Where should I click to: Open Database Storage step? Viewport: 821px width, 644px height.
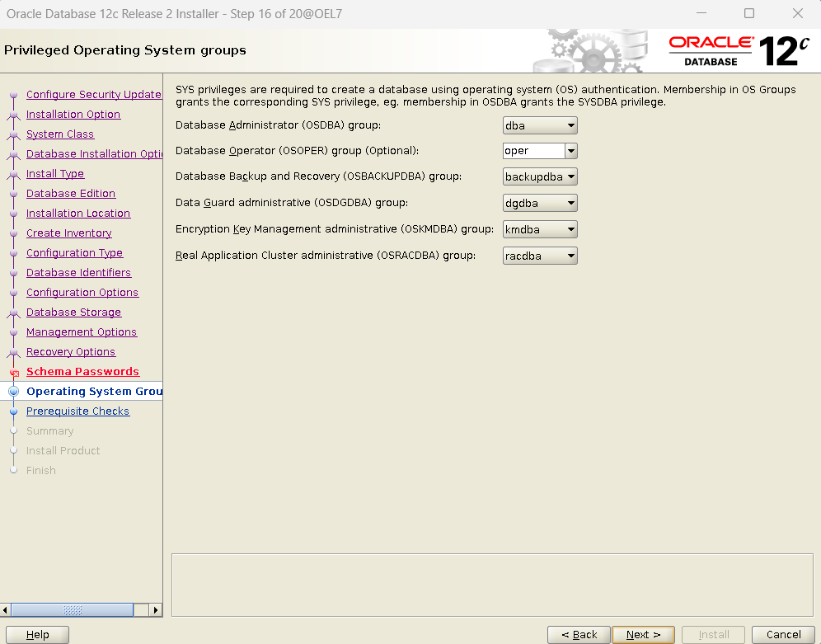tap(74, 312)
